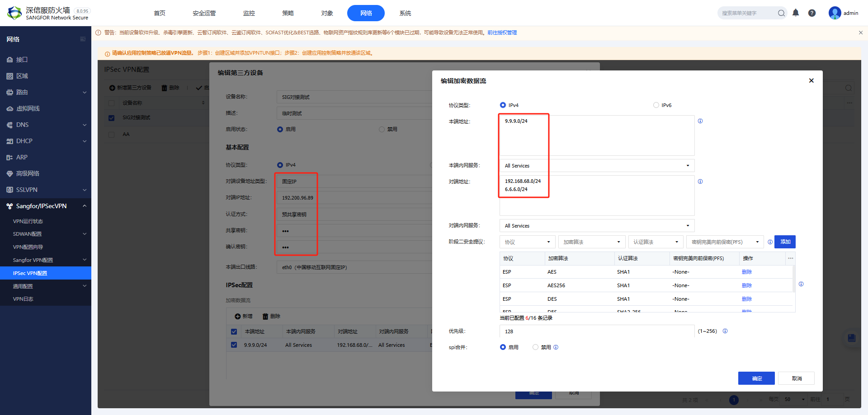Click 新增 plus icon under 加密数据流 in background dialog
The image size is (868, 415).
pos(238,316)
